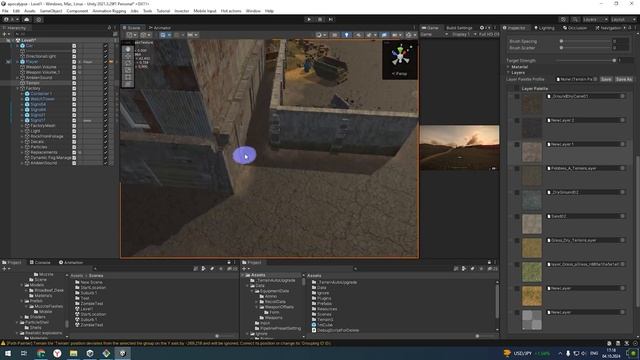The image size is (640, 360).
Task: Tick the checkbox next to NewLayer 1
Action: (517, 145)
